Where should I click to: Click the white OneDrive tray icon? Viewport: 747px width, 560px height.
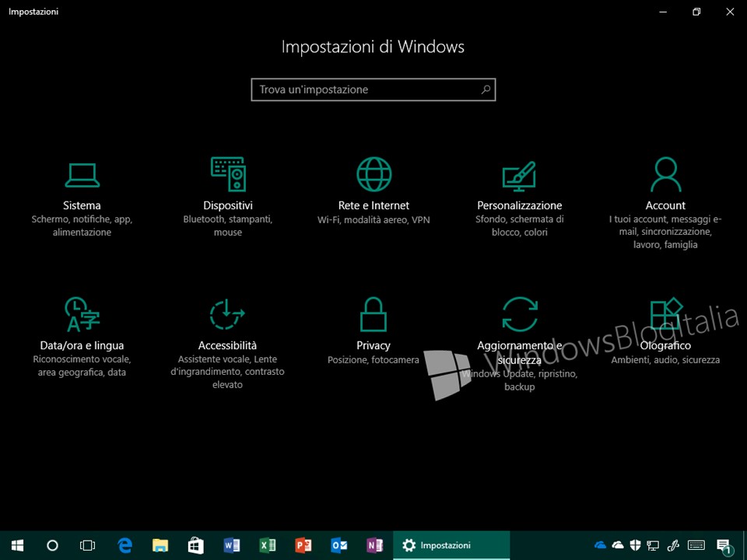click(x=618, y=544)
